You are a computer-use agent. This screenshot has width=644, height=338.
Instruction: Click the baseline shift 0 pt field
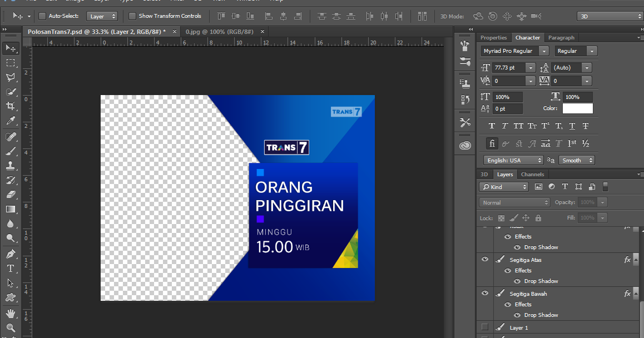pyautogui.click(x=508, y=109)
